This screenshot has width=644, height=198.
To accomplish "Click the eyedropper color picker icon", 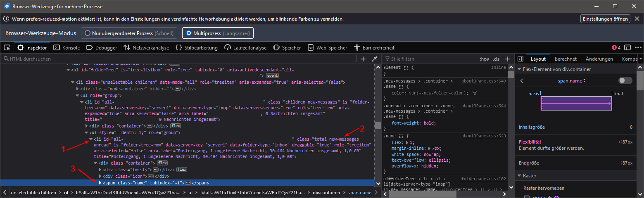I will coord(375,59).
